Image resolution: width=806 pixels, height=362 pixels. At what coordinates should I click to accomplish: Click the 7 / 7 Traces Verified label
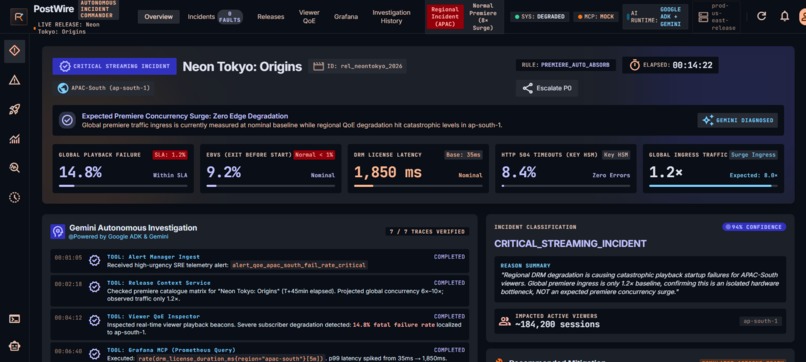427,232
